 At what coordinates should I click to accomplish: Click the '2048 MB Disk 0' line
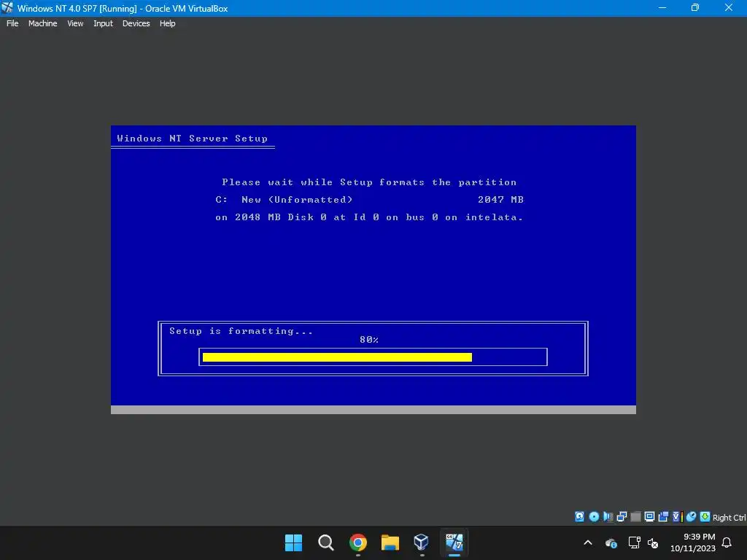[369, 217]
